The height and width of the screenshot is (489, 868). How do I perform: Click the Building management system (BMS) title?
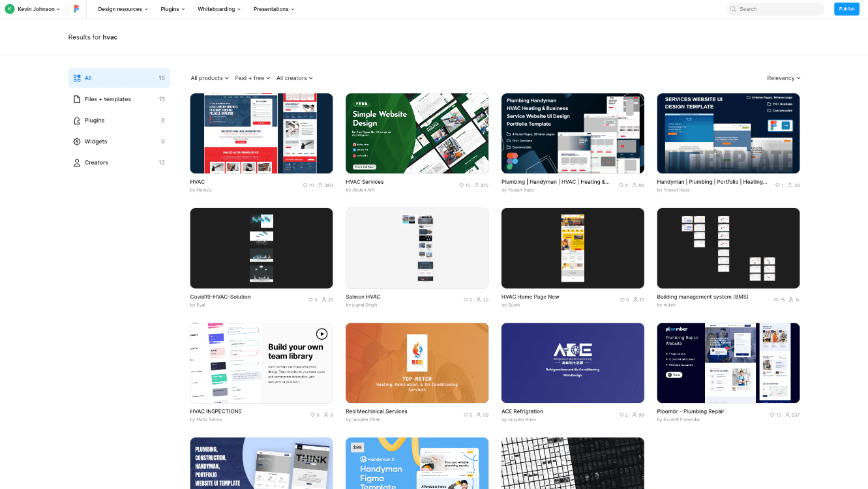702,297
